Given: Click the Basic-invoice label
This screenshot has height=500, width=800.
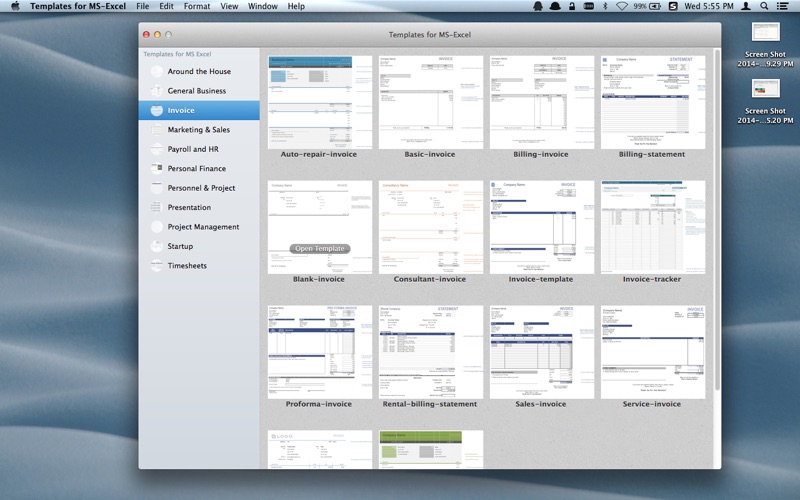Looking at the screenshot, I should coord(430,154).
